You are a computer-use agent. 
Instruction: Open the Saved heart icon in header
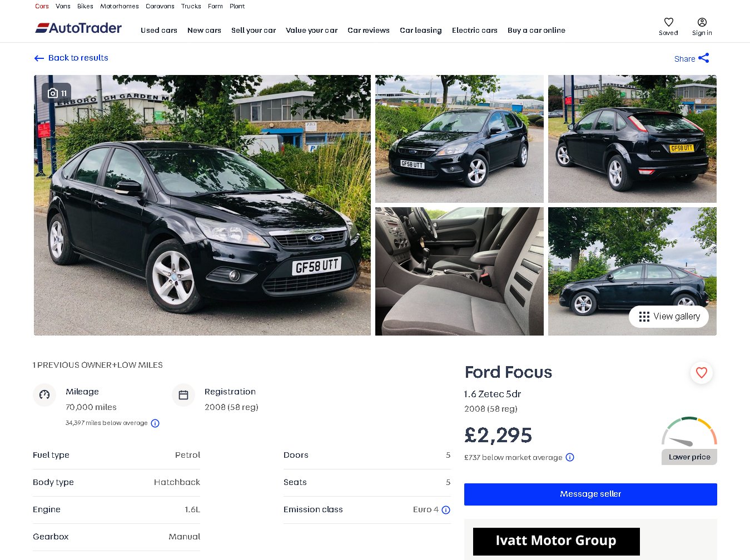coord(668,22)
